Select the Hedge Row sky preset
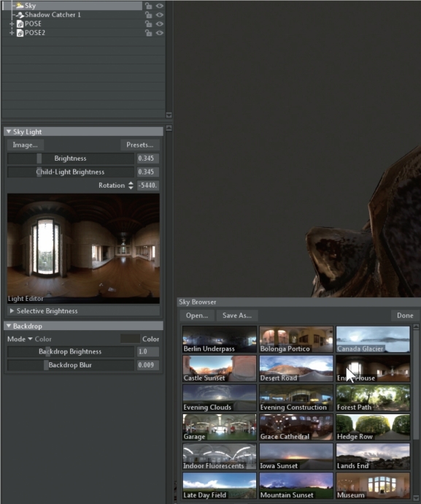 [373, 427]
